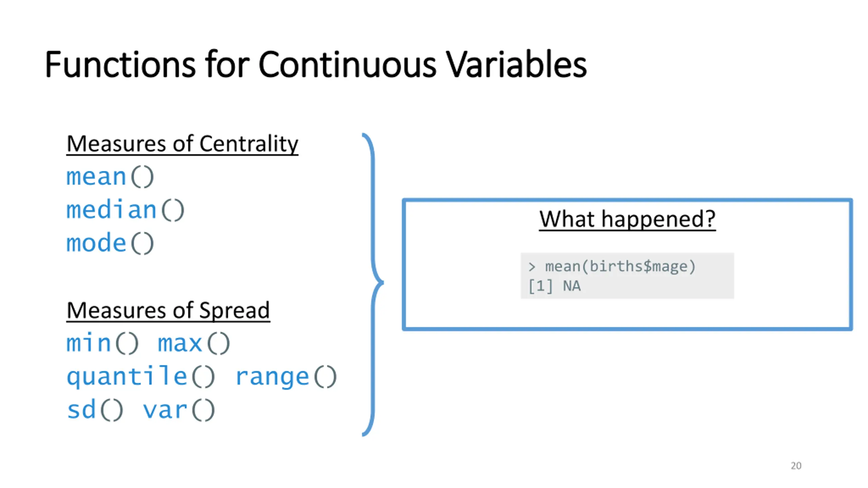Click the console prompt symbol before mean
Image resolution: width=868 pixels, height=488 pixels.
[x=532, y=267]
